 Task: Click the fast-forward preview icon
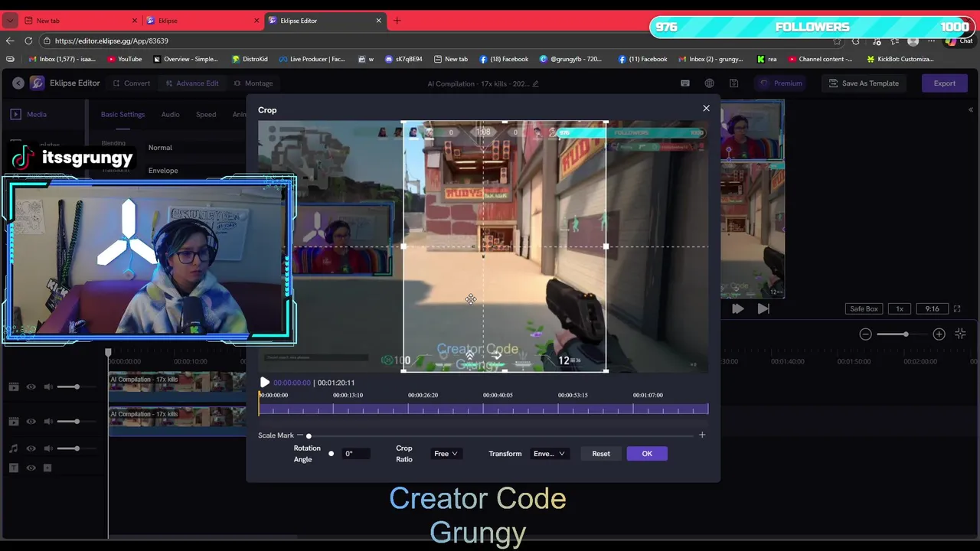[737, 309]
